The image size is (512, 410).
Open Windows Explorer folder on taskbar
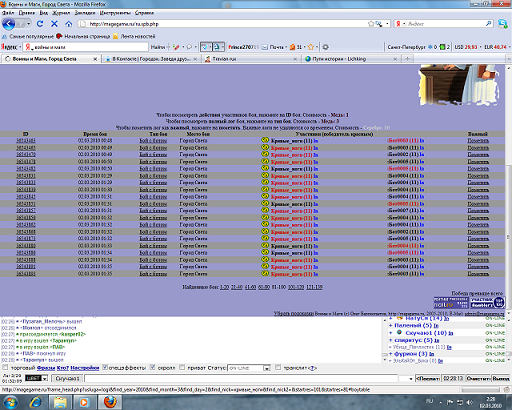60,402
